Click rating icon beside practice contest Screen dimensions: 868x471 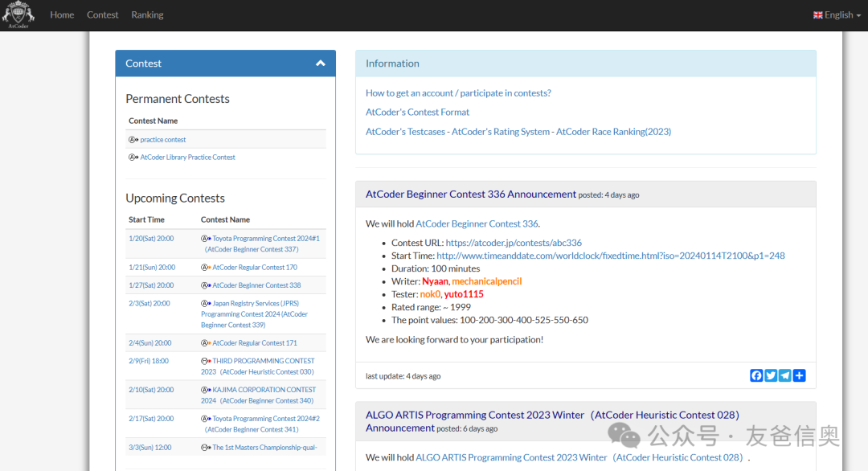[133, 140]
